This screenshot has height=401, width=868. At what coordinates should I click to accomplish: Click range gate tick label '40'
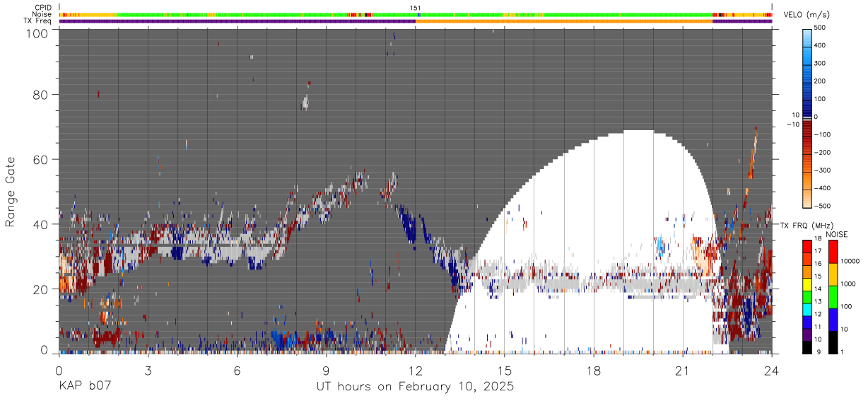[x=42, y=224]
